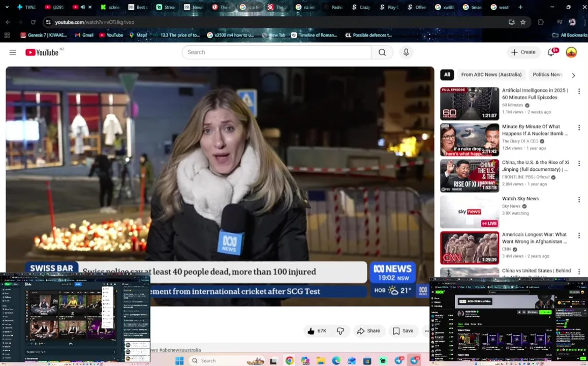Open the YouTube guide hamburger menu
This screenshot has width=588, height=366.
coord(13,52)
